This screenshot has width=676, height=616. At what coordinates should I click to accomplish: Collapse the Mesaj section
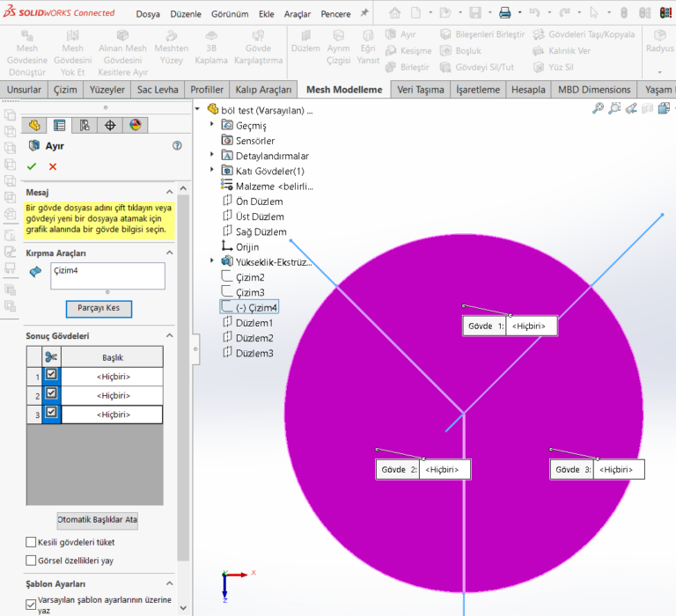click(169, 193)
